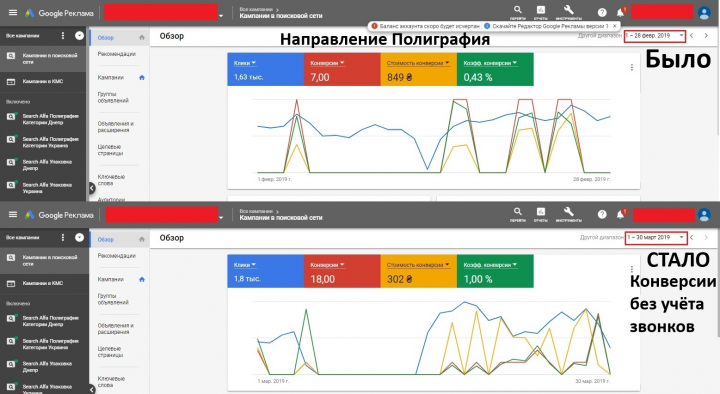Open search (magnifier) tool in upper header
The height and width of the screenshot is (394, 720).
coord(518,10)
